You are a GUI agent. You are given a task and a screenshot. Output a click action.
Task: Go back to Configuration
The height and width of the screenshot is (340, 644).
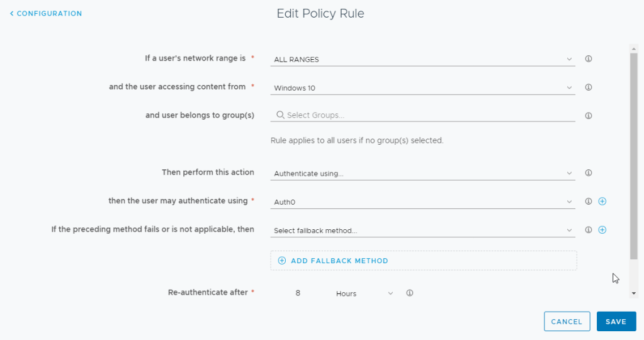tap(46, 13)
